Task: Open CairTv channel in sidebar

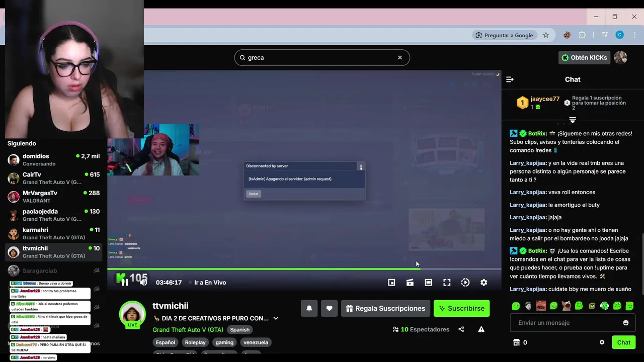Action: (53, 178)
